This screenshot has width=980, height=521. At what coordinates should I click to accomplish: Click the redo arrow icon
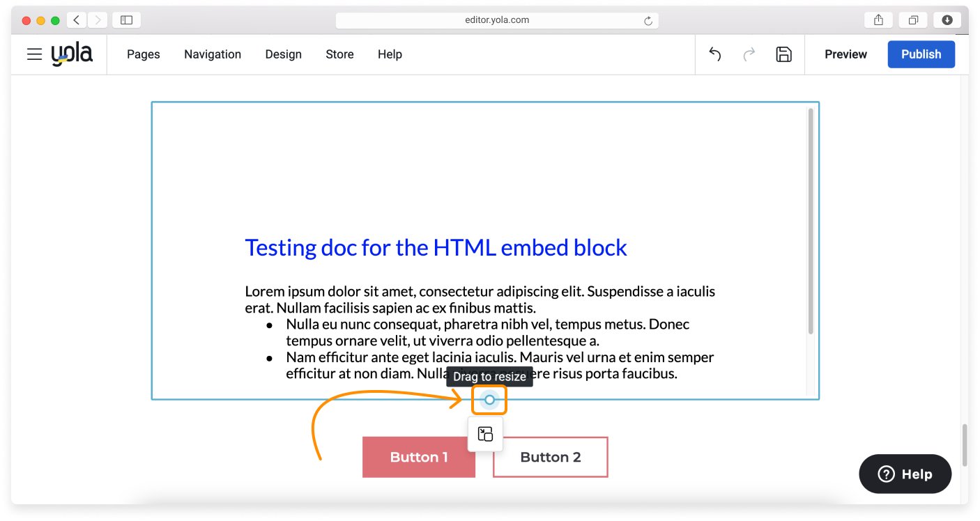(x=749, y=54)
